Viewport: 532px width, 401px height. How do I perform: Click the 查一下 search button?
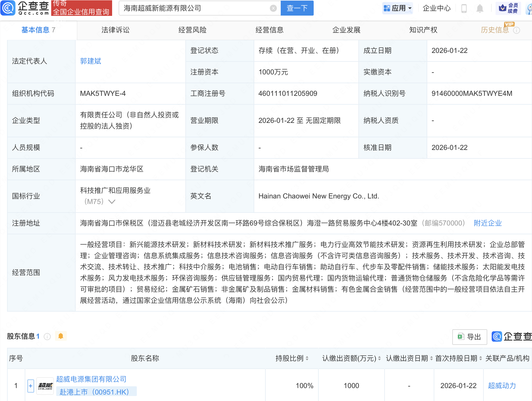297,8
